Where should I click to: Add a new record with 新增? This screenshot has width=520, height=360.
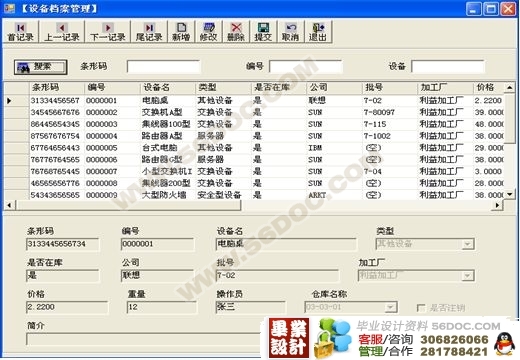coord(181,32)
